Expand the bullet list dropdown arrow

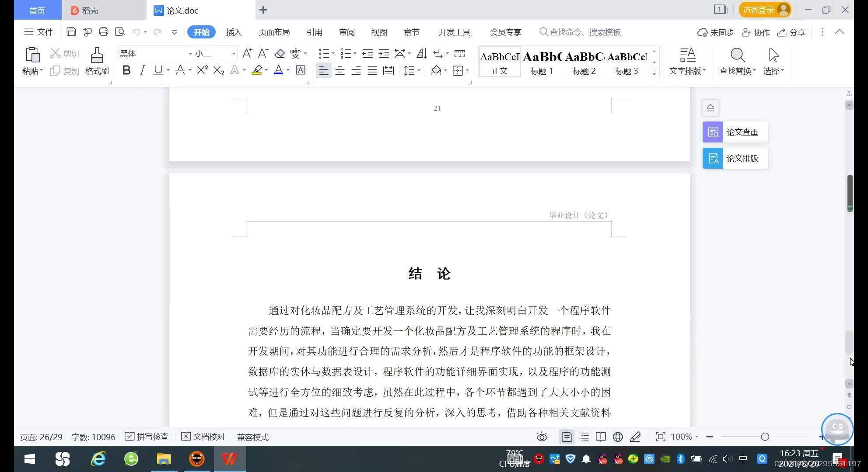(x=333, y=53)
